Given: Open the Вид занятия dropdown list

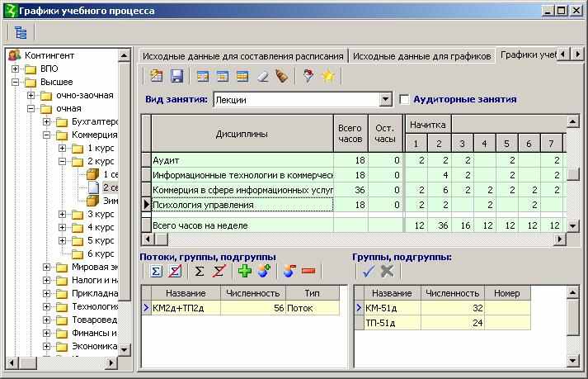Looking at the screenshot, I should click(x=385, y=99).
